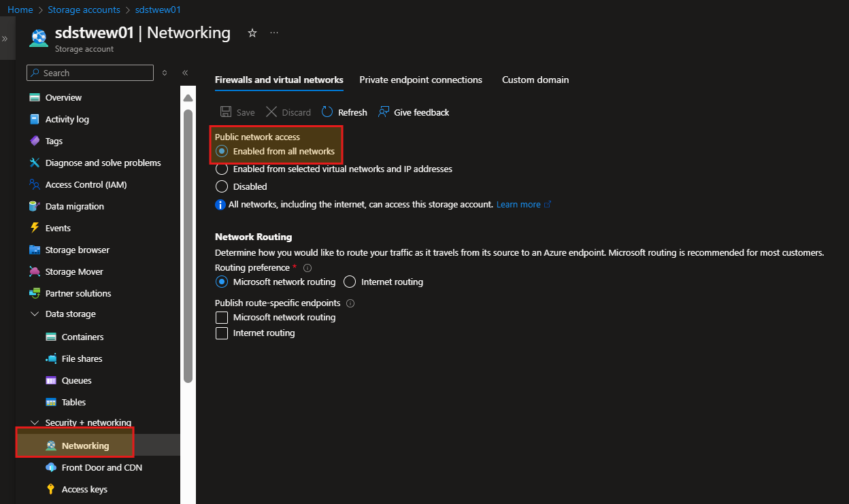Click the favorite star icon next to the title
The width and height of the screenshot is (849, 504).
[x=252, y=33]
